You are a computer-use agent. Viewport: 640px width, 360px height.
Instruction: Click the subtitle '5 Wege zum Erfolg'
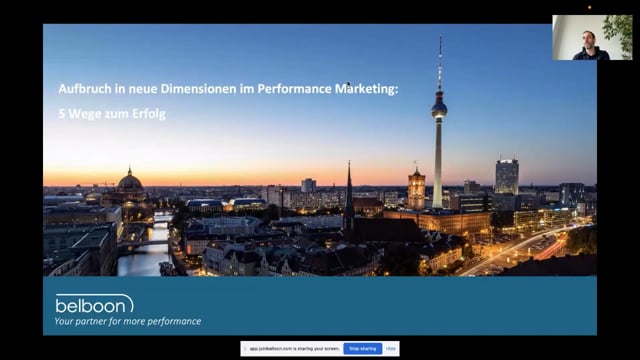point(112,113)
